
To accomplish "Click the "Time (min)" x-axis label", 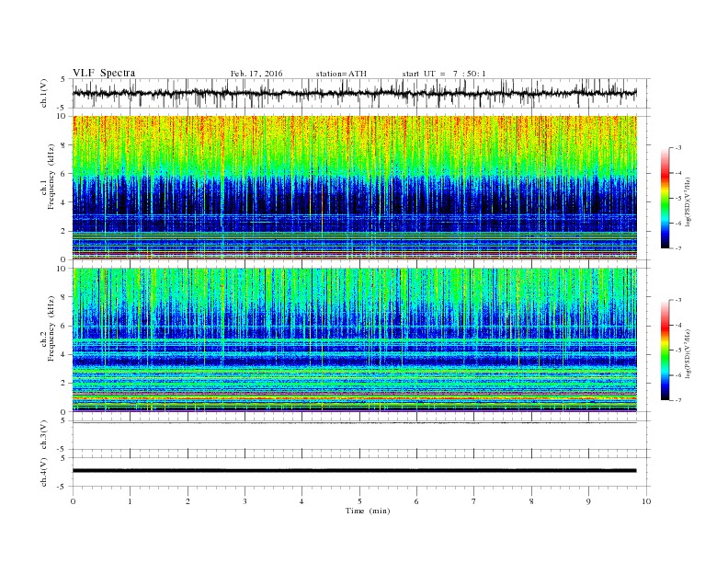I will (x=368, y=511).
